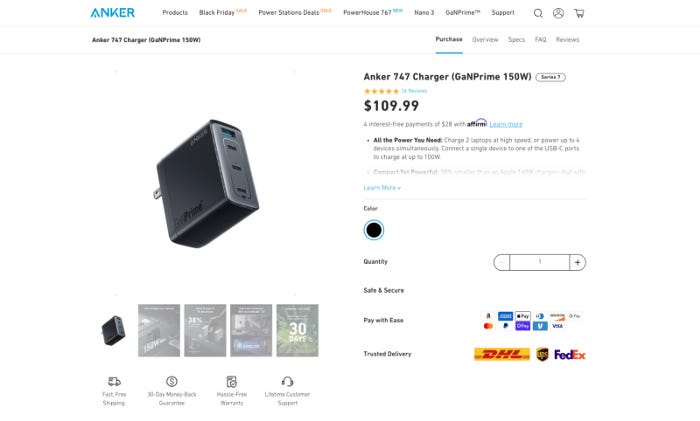700x421 pixels.
Task: Switch to the Reviews tab
Action: [567, 40]
